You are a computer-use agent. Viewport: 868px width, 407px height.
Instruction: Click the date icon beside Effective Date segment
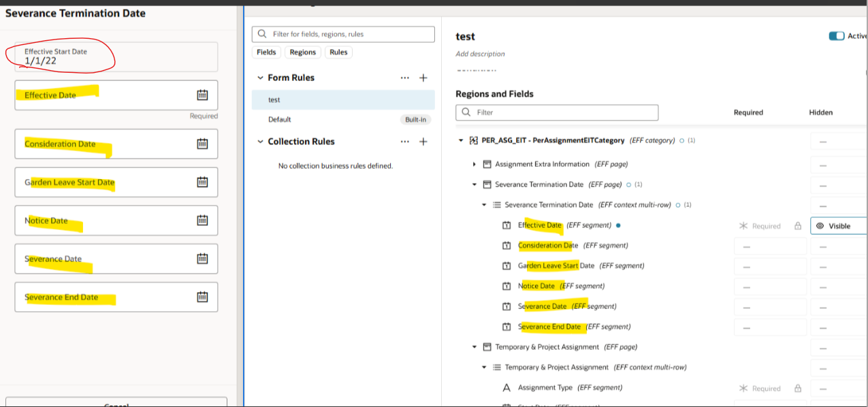[507, 225]
